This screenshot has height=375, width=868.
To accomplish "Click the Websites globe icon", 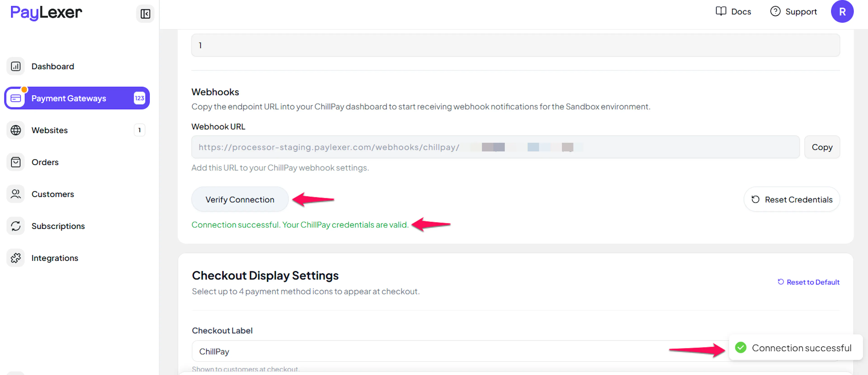I will point(16,130).
